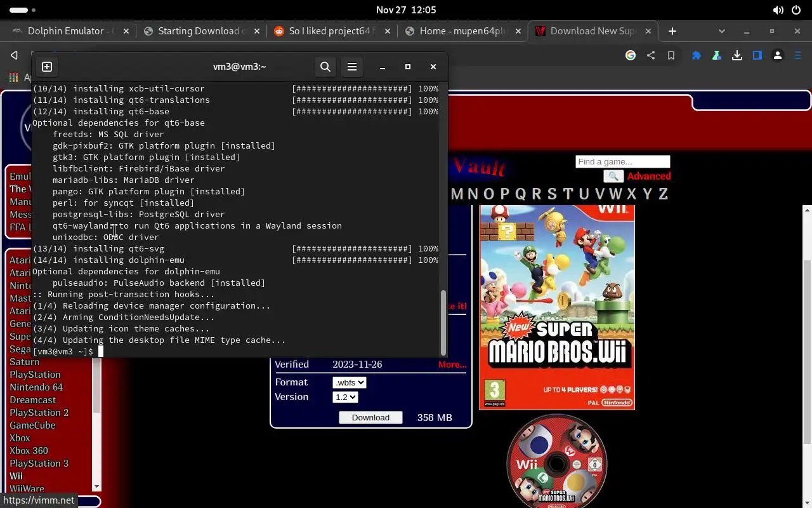Browse games starting with letter Z
Screen dimensions: 812x508
[663, 194]
